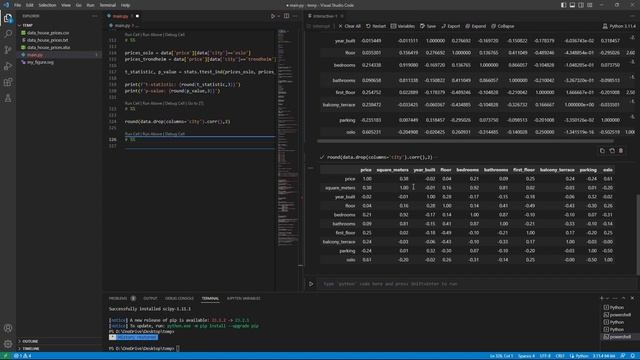Click the go-to-code icon on correlation cell
Viewport: 640px width, 360px height.
pos(612,151)
